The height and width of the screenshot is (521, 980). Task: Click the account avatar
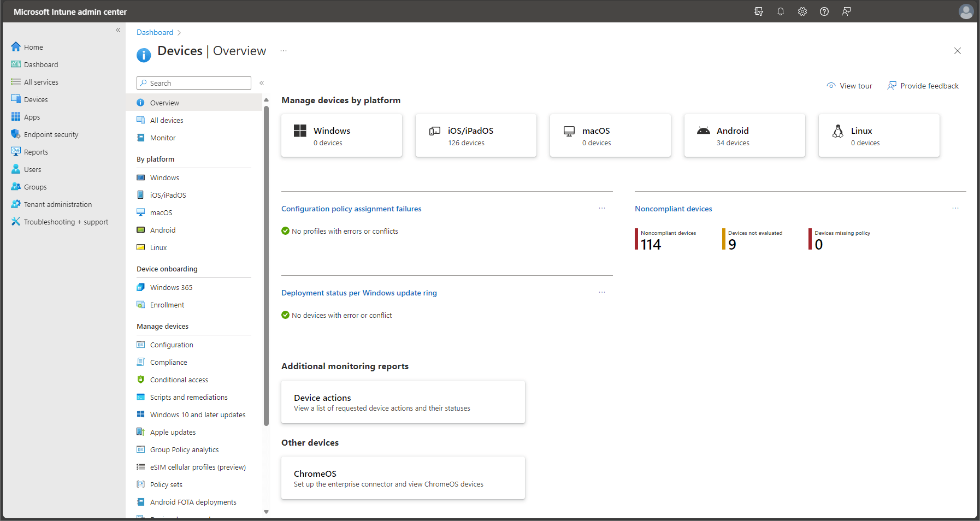tap(966, 11)
